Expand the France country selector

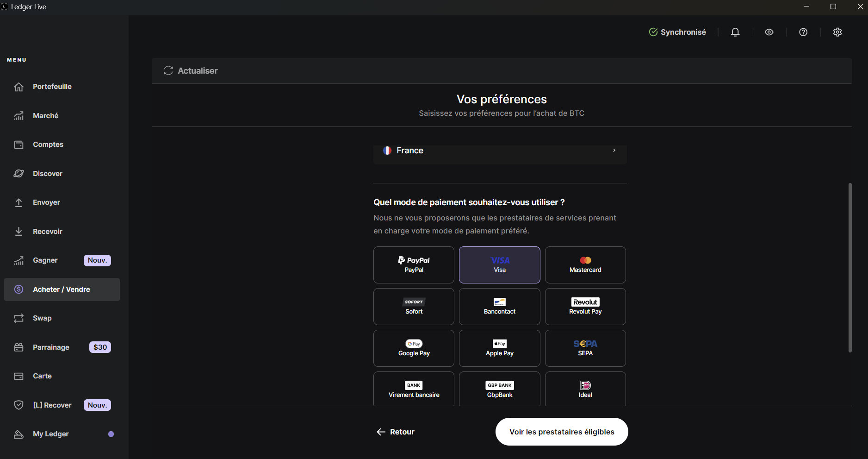pyautogui.click(x=500, y=151)
